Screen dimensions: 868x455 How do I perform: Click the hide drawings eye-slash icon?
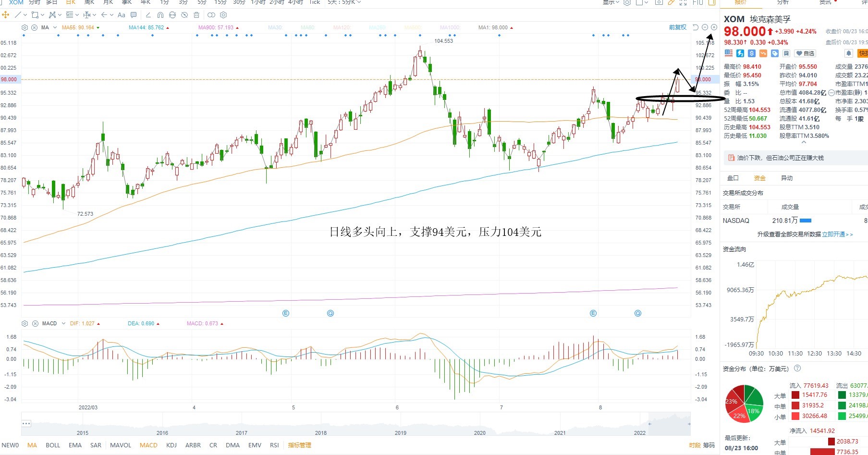coord(184,15)
